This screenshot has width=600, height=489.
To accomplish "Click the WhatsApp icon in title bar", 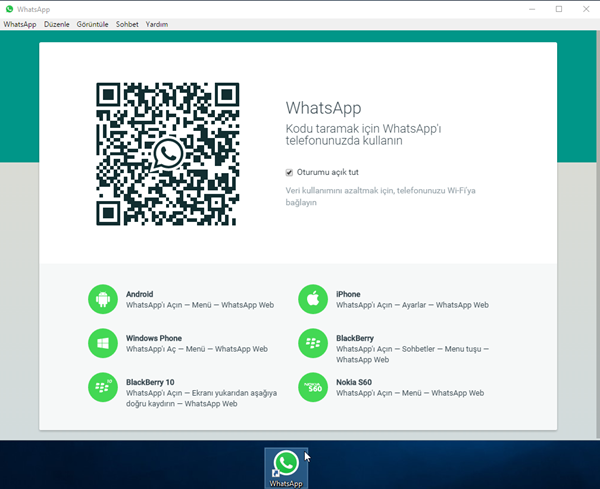I will coord(9,9).
